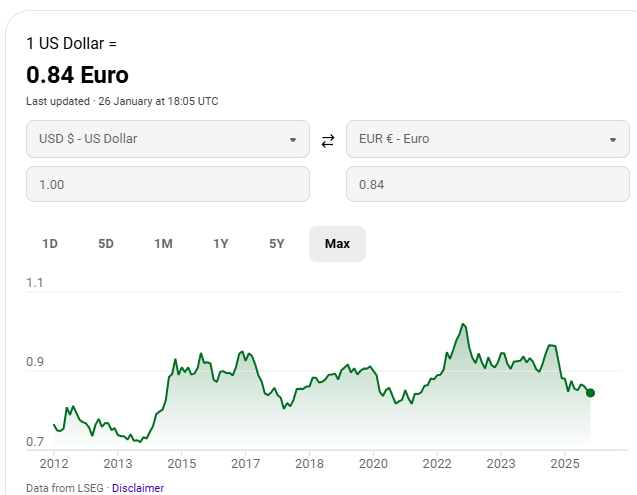
Task: Show the 1M chart range
Action: (x=163, y=244)
